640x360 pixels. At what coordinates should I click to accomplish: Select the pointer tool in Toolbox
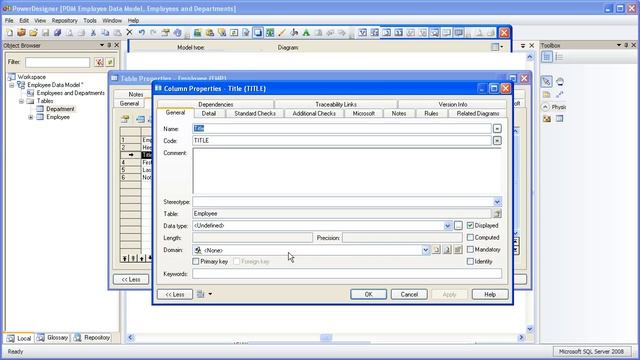547,82
